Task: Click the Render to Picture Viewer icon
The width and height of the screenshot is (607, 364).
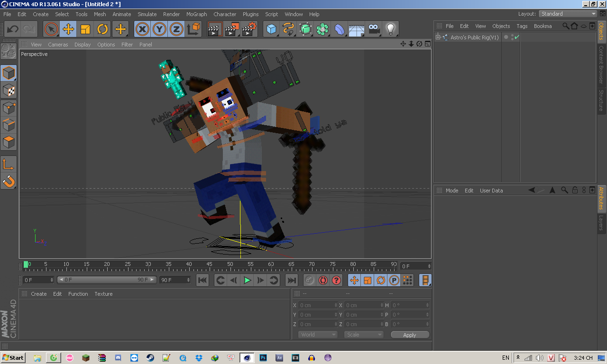Action: pyautogui.click(x=232, y=29)
